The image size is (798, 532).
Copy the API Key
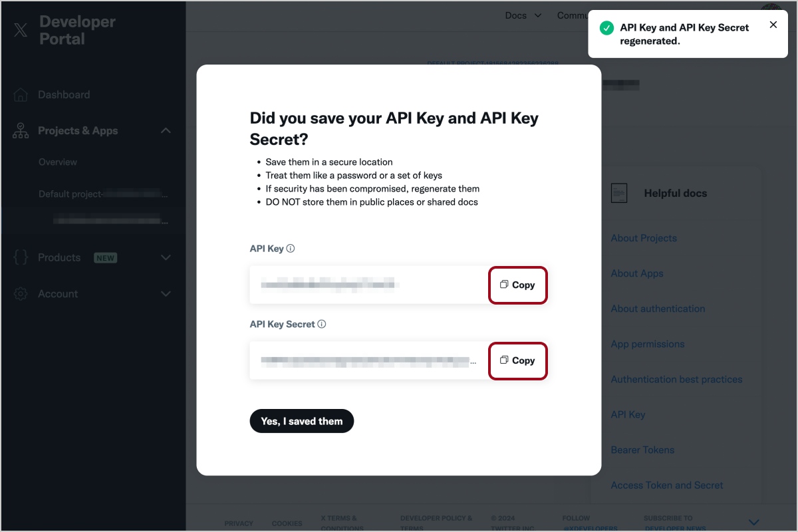pos(518,285)
